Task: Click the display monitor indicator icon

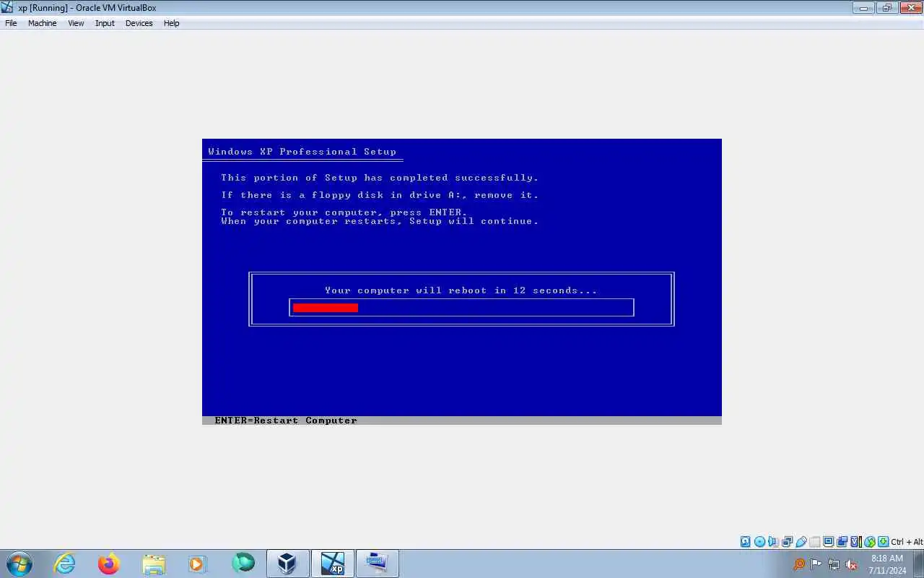Action: (828, 541)
